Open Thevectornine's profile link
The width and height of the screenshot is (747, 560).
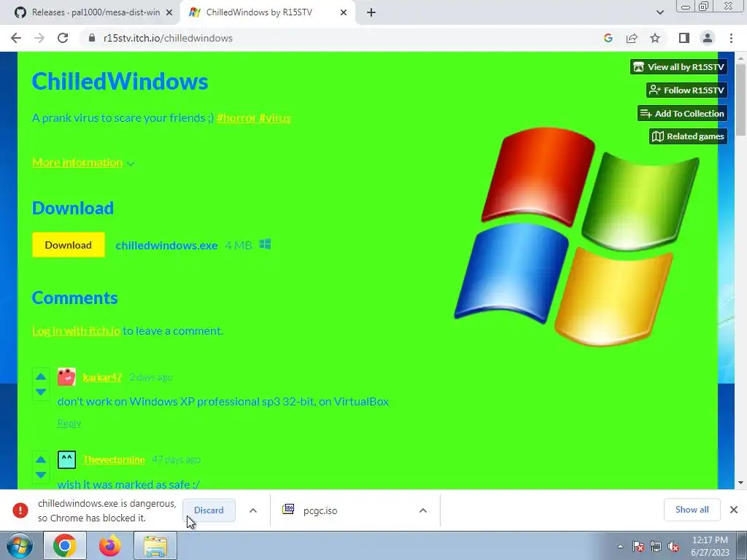113,459
